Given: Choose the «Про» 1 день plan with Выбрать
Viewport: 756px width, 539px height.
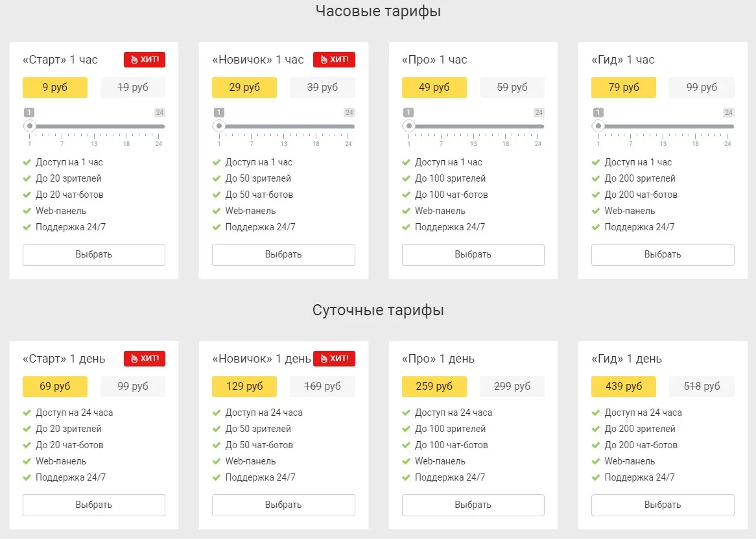Looking at the screenshot, I should click(x=473, y=505).
